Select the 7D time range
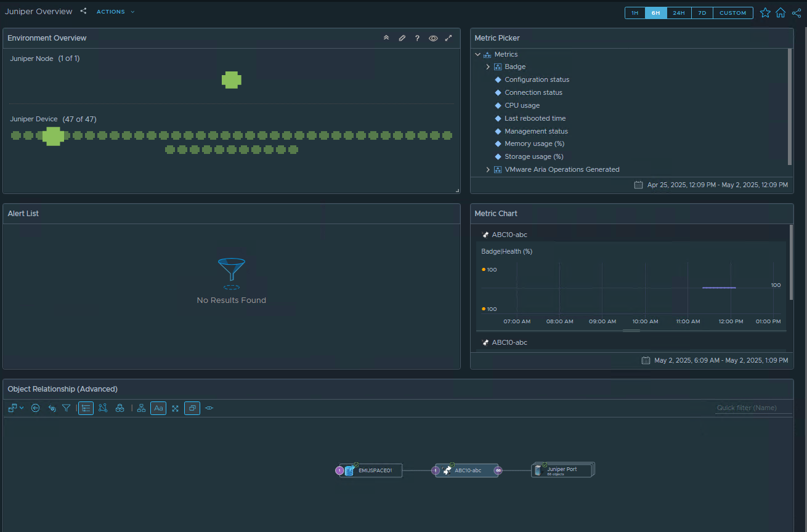This screenshot has height=532, width=807. pos(702,13)
